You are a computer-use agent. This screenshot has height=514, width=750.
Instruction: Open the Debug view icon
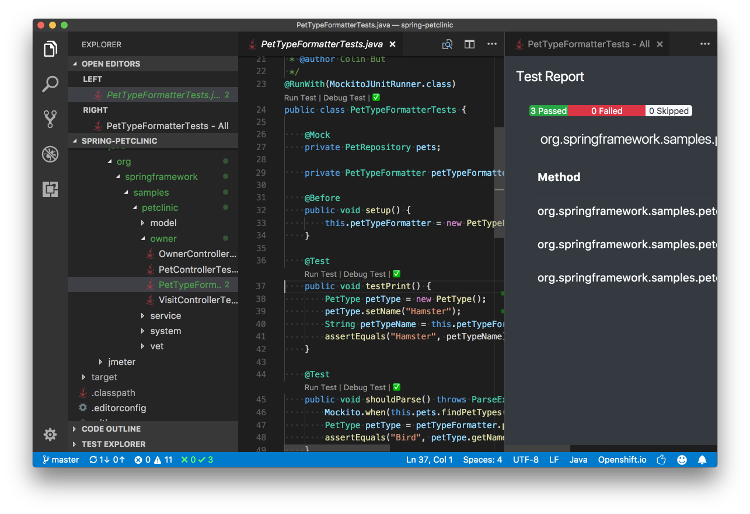click(x=50, y=154)
